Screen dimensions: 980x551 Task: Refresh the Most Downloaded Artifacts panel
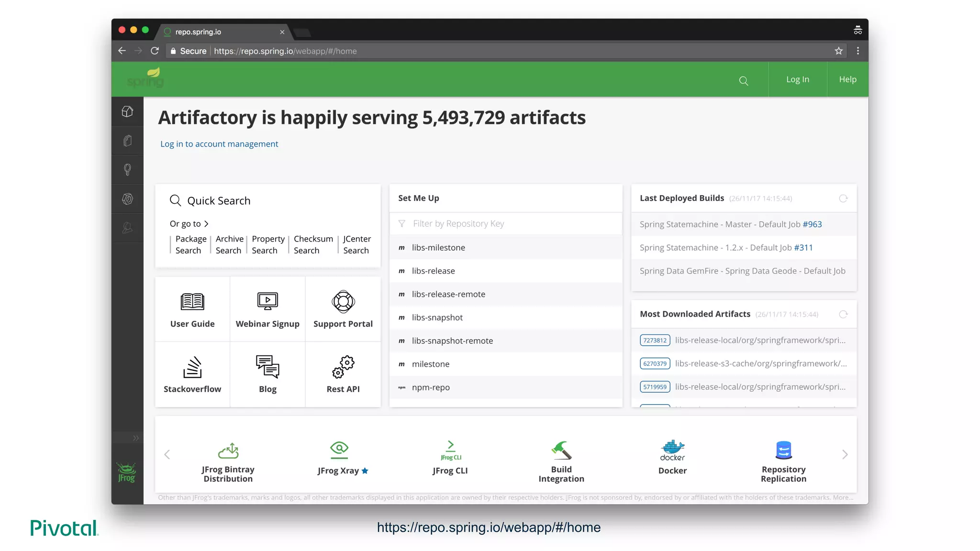pyautogui.click(x=843, y=314)
